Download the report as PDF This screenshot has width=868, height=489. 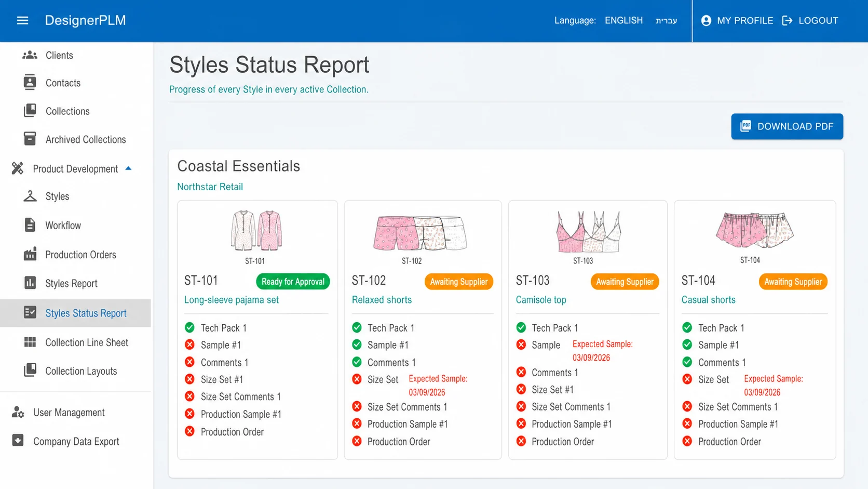pos(787,126)
